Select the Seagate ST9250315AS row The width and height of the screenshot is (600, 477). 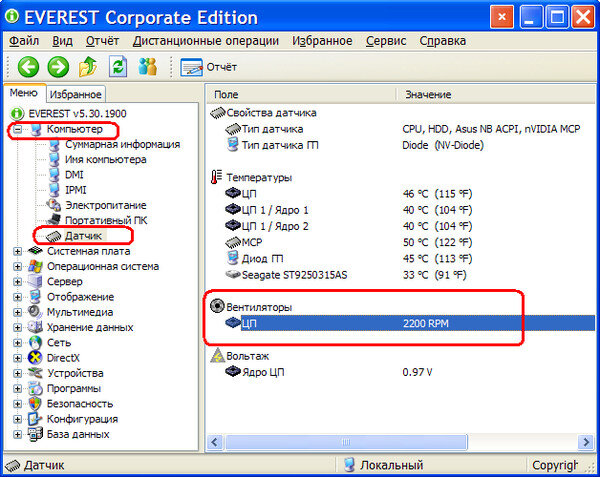[x=346, y=275]
